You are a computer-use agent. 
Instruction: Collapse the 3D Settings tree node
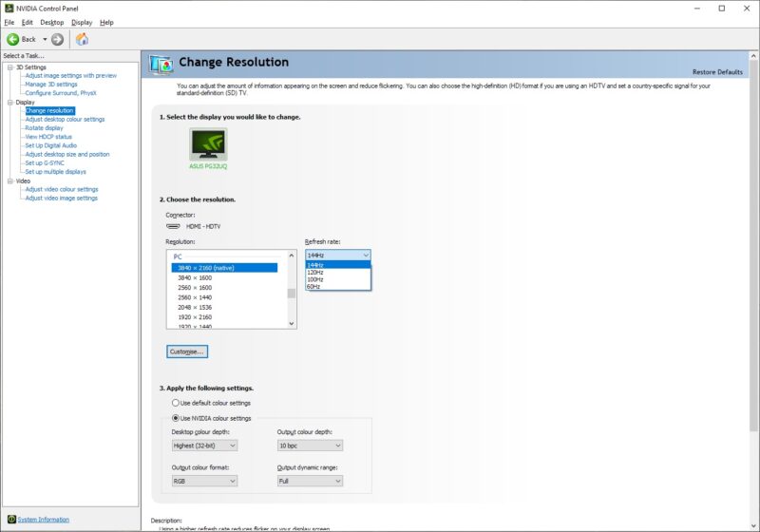point(9,67)
